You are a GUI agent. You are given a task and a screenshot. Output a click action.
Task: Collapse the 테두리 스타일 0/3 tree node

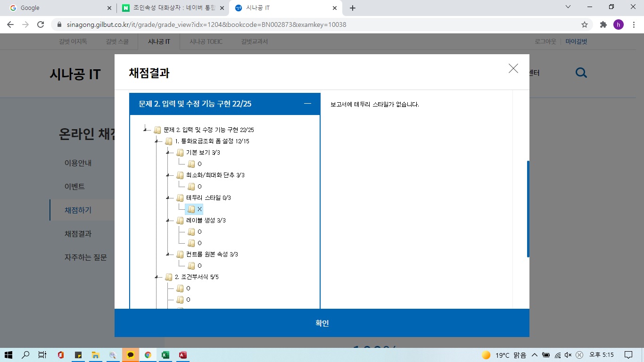pos(167,198)
